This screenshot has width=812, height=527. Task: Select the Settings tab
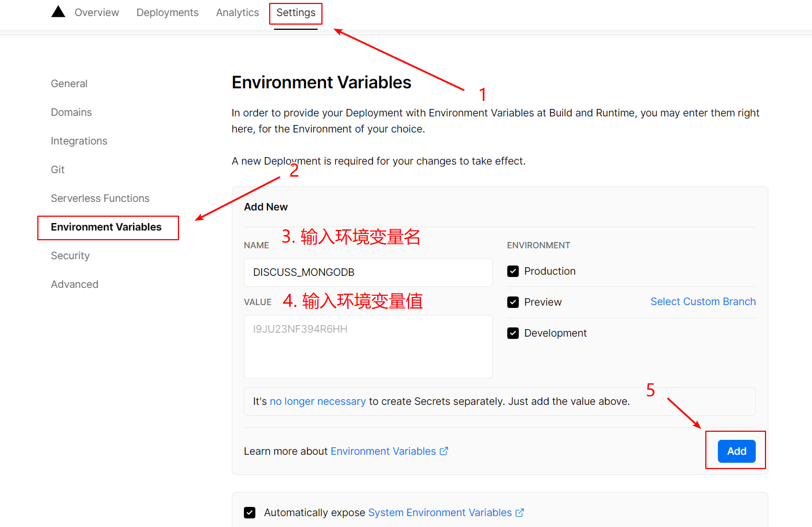[x=296, y=12]
